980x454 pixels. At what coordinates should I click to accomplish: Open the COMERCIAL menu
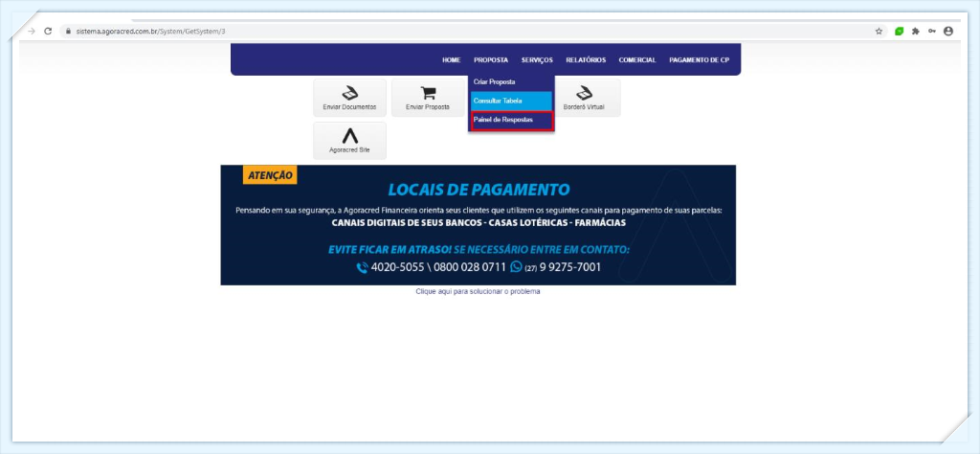tap(637, 60)
